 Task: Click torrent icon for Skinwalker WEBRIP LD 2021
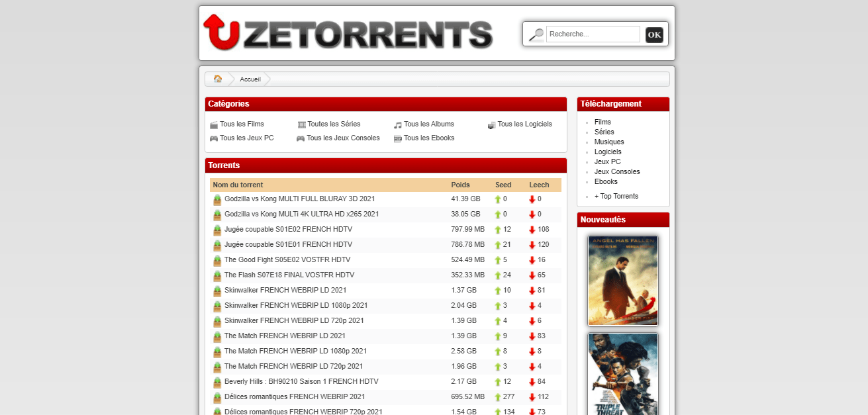(217, 291)
